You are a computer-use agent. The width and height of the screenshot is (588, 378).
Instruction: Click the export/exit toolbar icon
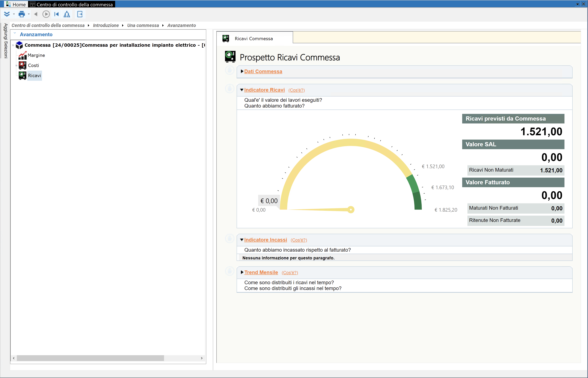tap(80, 14)
